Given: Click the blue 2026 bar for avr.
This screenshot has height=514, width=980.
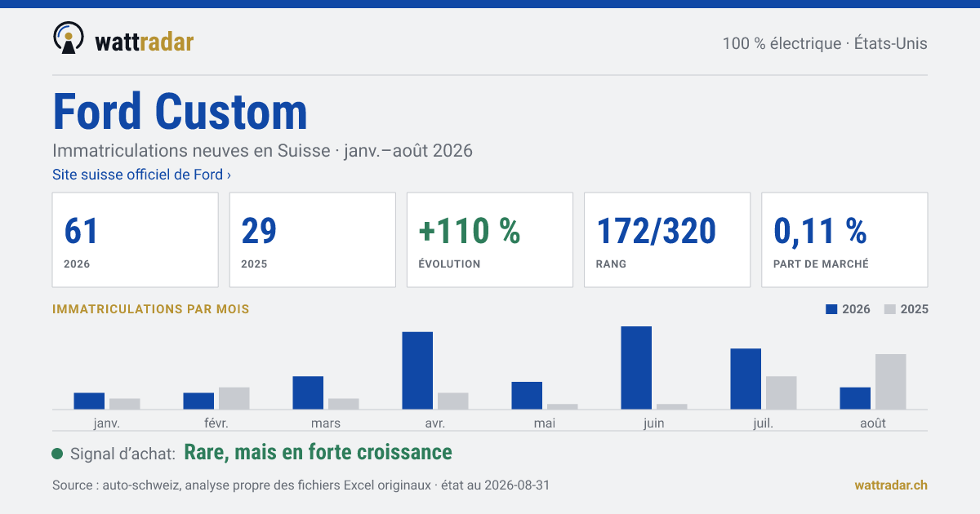Looking at the screenshot, I should [417, 370].
